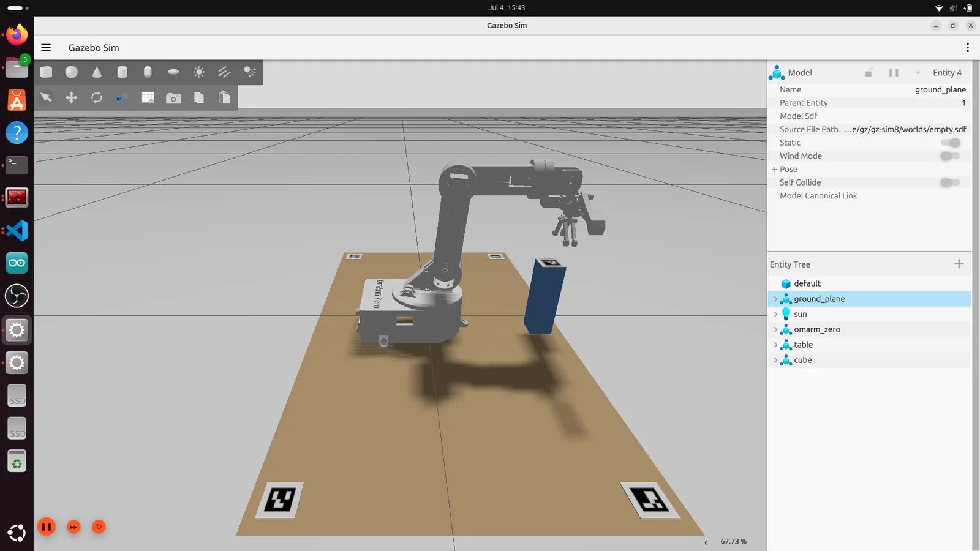Add a component with inspector plus
Viewport: 980px width, 551px height.
(x=918, y=73)
